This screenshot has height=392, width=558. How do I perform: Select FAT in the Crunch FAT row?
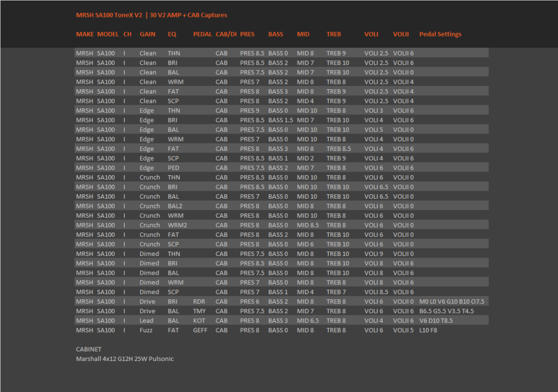pyautogui.click(x=173, y=235)
